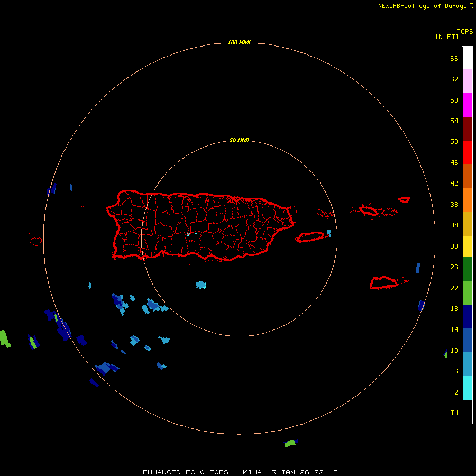
Task: Click the light pink legend swatch
Action: (x=467, y=81)
